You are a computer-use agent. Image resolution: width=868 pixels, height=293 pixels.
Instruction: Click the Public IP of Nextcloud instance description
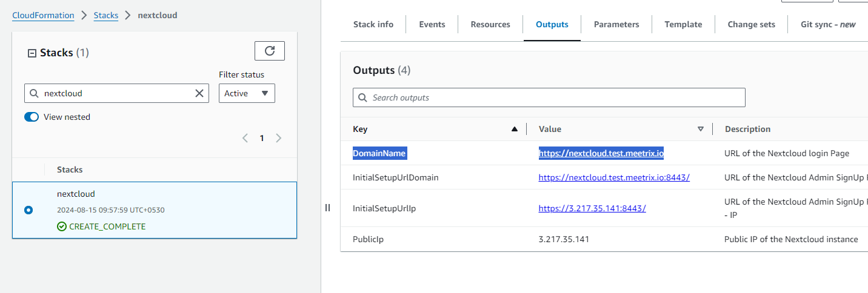791,239
